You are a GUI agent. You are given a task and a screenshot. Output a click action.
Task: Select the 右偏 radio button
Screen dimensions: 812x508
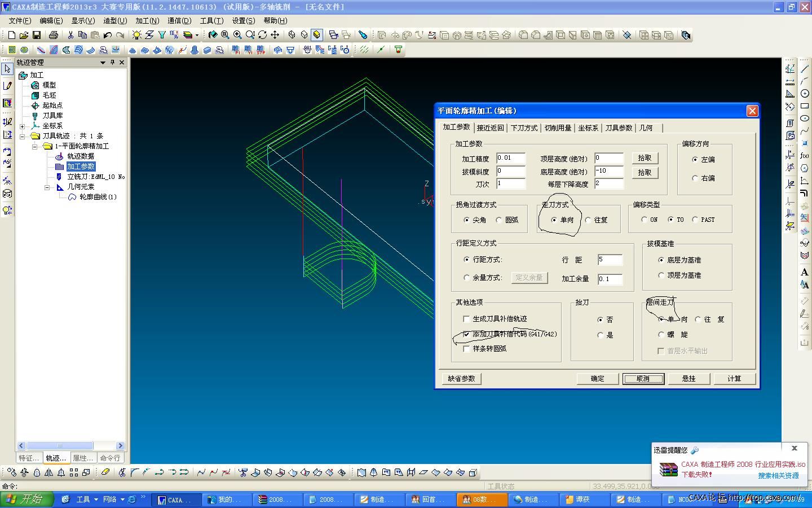[x=695, y=178]
